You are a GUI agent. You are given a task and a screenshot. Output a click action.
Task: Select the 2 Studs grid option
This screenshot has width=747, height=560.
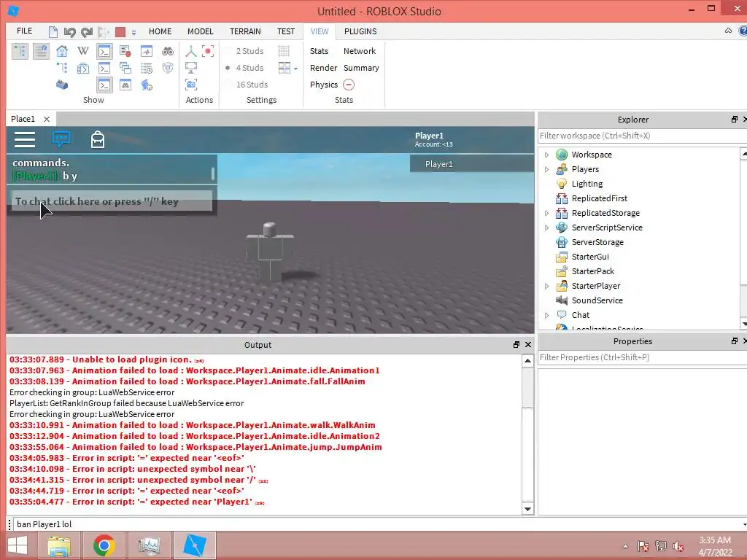point(249,51)
